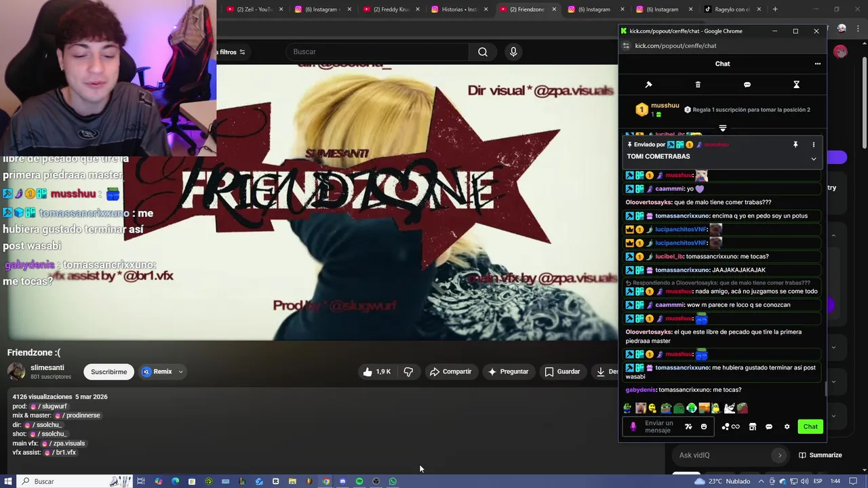The height and width of the screenshot is (488, 868).
Task: Click the Ask vidIQ input field
Action: (x=722, y=455)
